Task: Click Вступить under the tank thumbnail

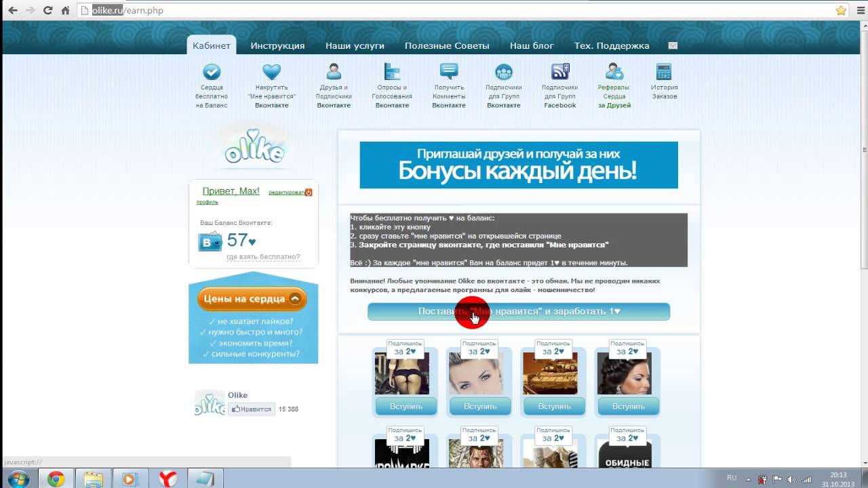Action: [x=555, y=406]
